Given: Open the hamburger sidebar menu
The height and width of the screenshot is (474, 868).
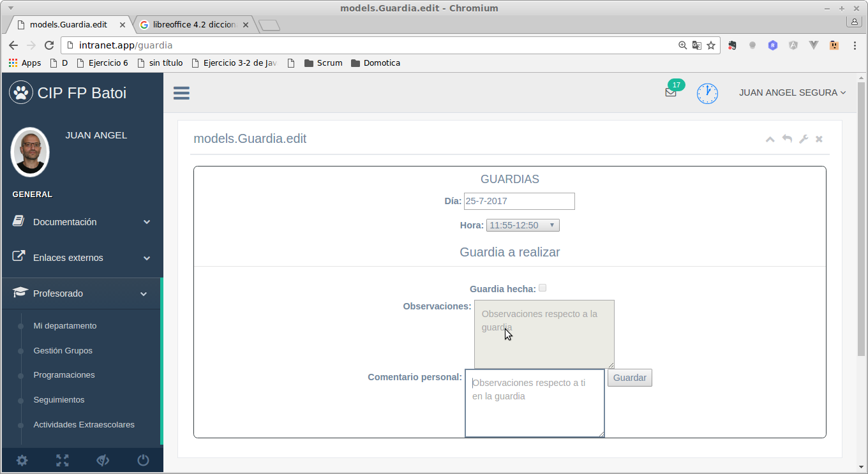Looking at the screenshot, I should pyautogui.click(x=181, y=93).
